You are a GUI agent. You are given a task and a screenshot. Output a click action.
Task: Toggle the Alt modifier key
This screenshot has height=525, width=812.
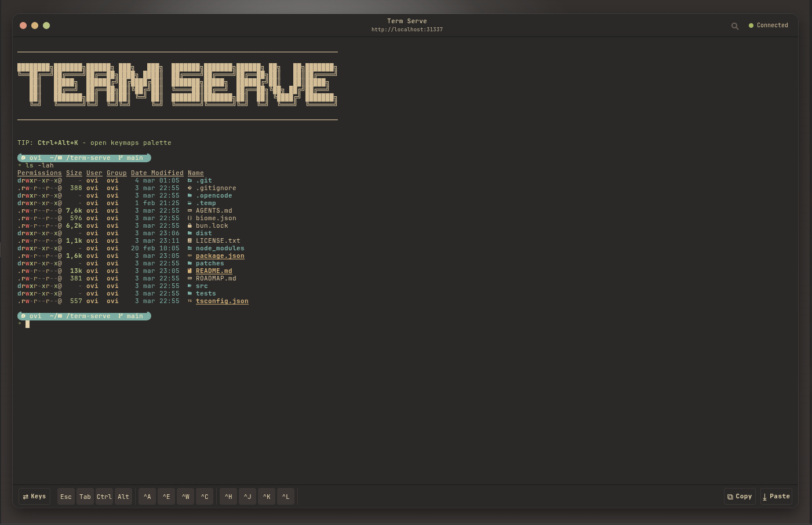pyautogui.click(x=123, y=496)
